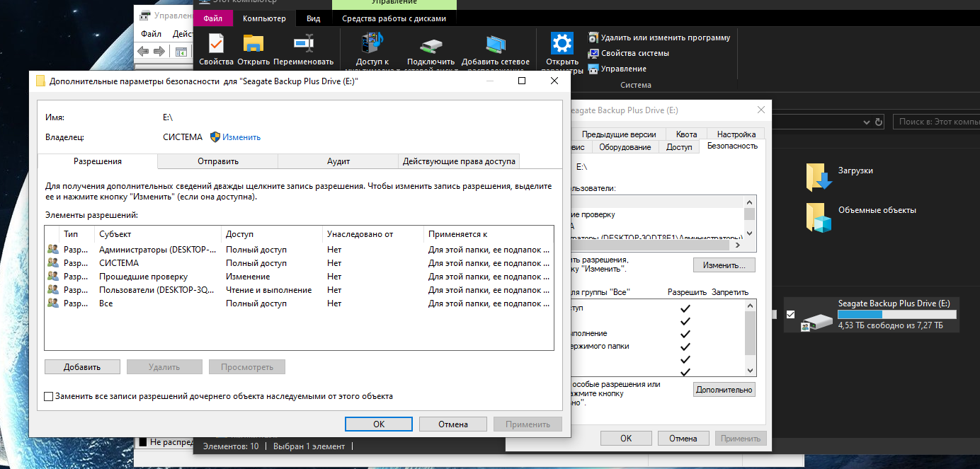Click the Объемные объекты folder icon
The width and height of the screenshot is (980, 469).
(819, 216)
